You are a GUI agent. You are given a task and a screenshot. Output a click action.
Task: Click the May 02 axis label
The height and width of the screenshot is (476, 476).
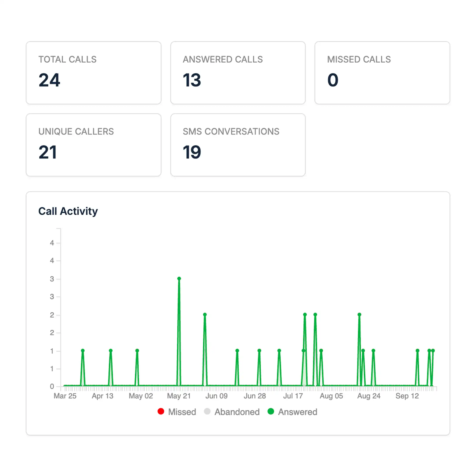(141, 396)
